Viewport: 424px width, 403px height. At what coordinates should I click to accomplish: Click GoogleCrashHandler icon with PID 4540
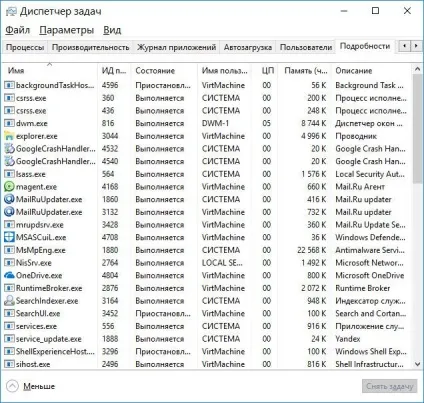(9, 161)
